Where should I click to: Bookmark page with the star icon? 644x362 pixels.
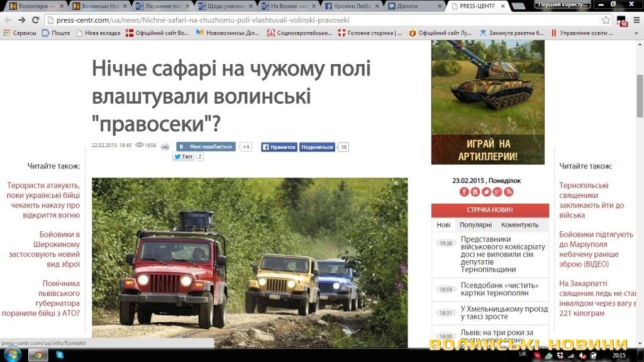tap(606, 19)
